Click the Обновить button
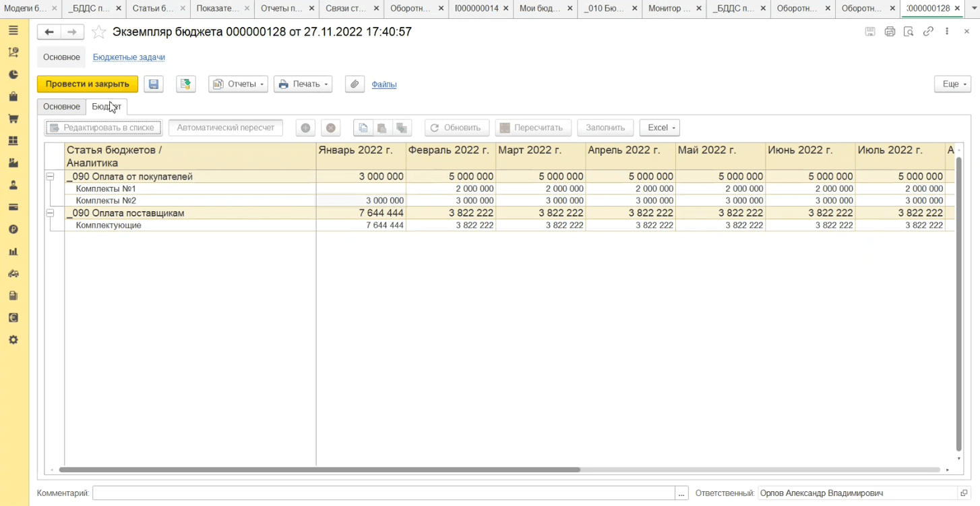The height and width of the screenshot is (506, 980). click(x=457, y=128)
